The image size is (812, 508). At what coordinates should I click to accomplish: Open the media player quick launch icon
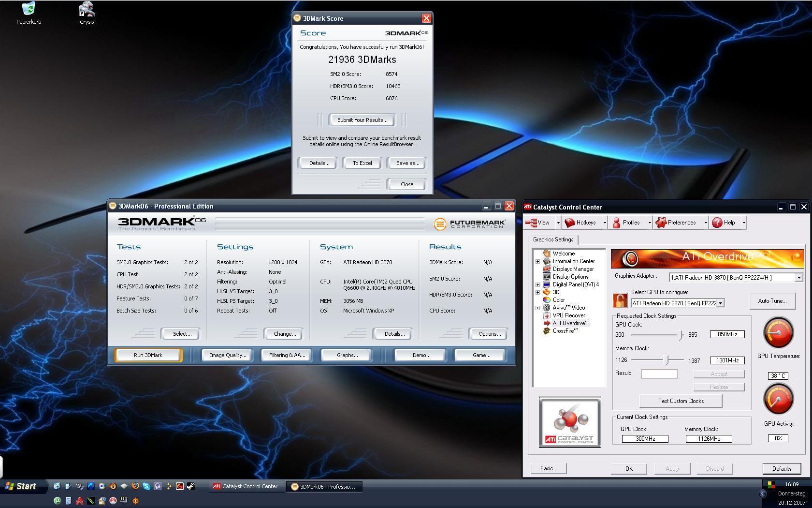pos(102,486)
